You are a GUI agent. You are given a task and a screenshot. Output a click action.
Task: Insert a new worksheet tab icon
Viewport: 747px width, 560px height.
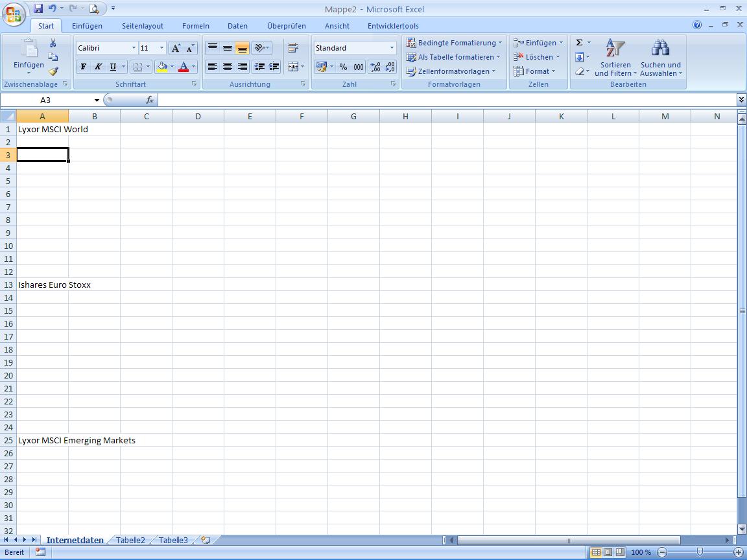point(206,540)
